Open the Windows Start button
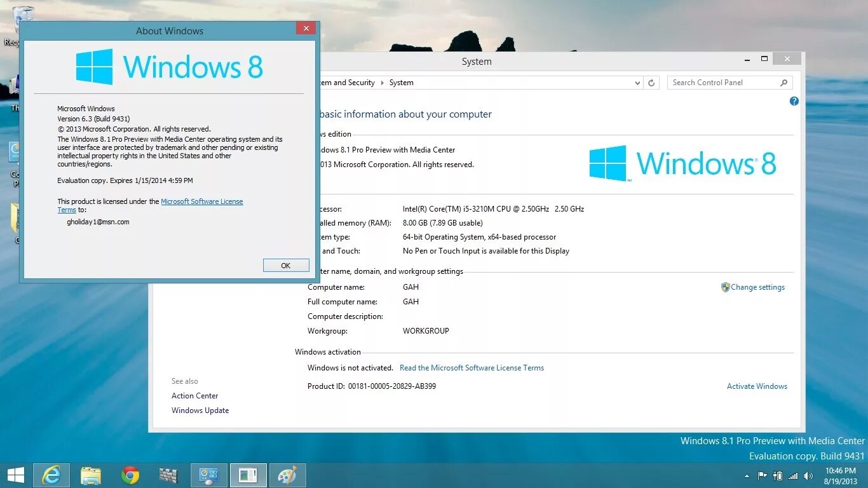This screenshot has width=868, height=488. (15, 475)
